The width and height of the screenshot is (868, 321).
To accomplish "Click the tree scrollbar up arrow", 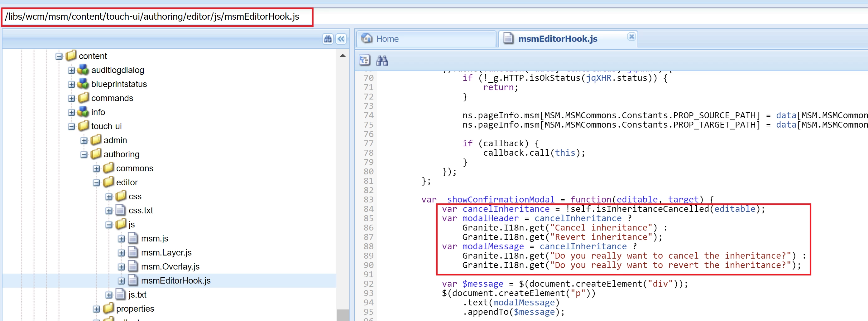I will [343, 56].
